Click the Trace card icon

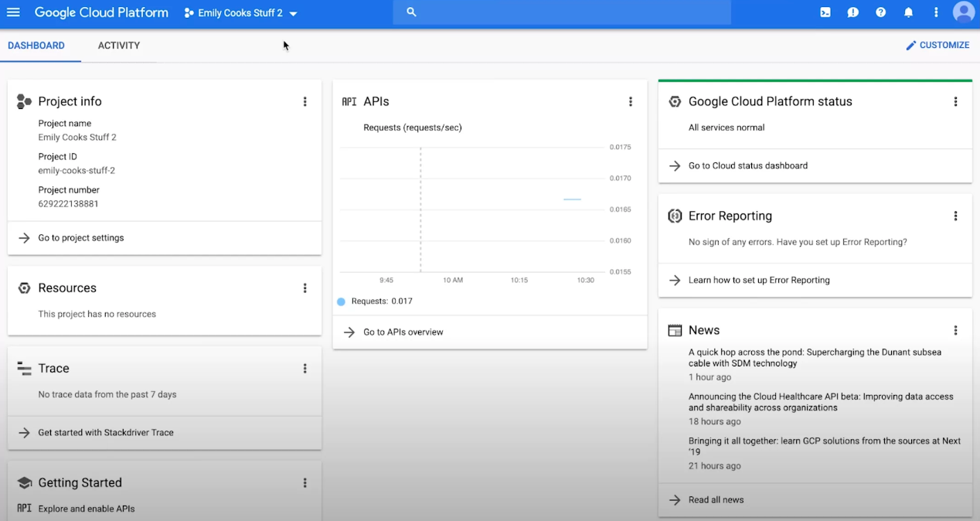pos(24,369)
